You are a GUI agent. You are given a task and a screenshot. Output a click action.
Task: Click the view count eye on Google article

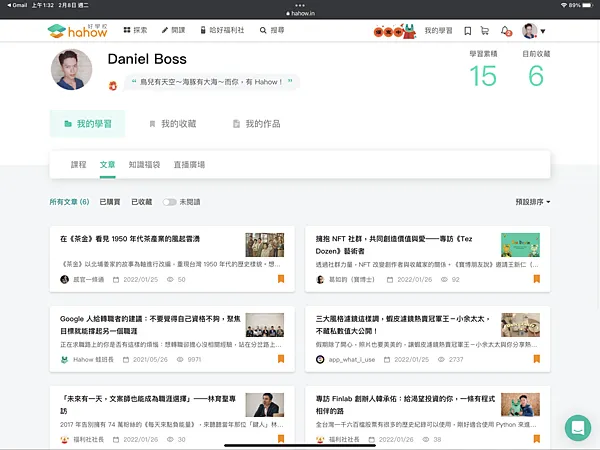[x=180, y=359]
